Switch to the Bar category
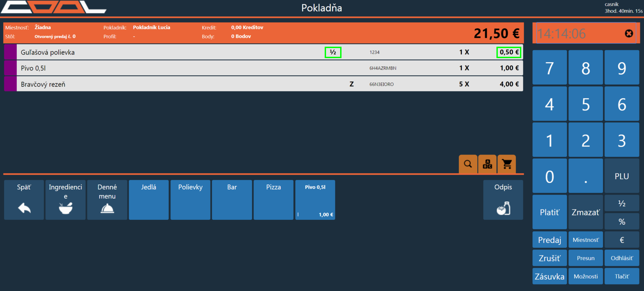This screenshot has width=644, height=291. (232, 200)
